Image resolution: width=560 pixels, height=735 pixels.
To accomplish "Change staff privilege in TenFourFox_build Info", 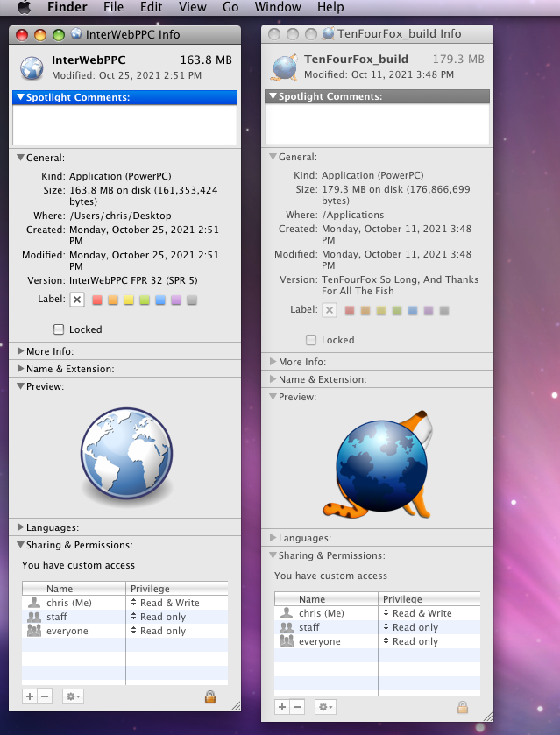I will (411, 626).
